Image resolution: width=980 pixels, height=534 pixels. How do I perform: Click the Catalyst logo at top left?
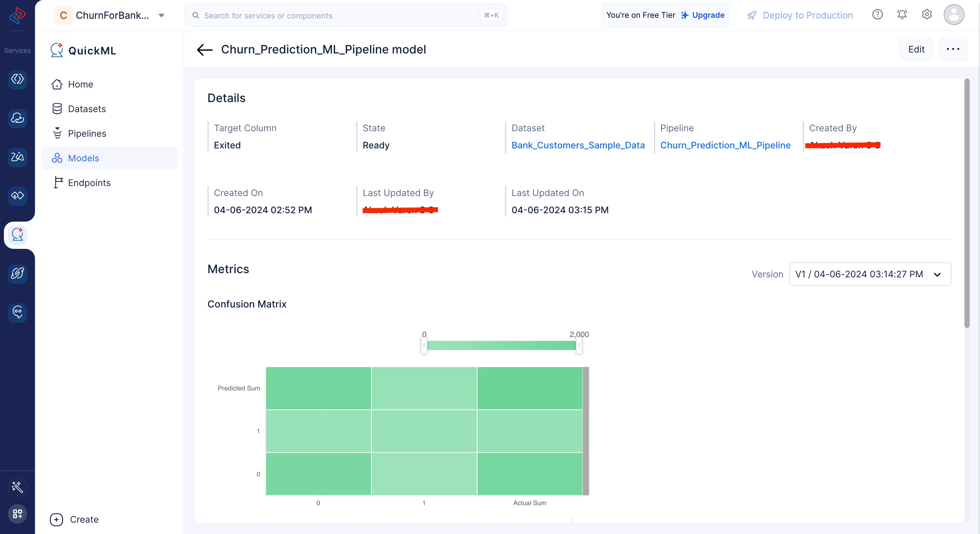[x=17, y=15]
